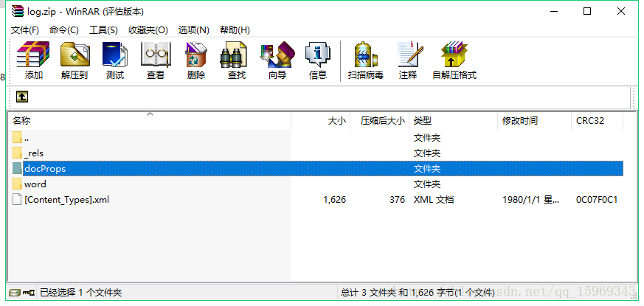644x306 pixels.
Task: Sort by 大小 column header
Action: [320, 121]
